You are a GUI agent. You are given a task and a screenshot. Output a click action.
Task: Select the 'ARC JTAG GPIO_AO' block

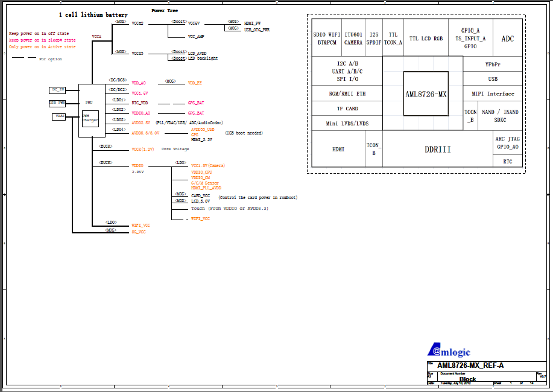click(508, 142)
